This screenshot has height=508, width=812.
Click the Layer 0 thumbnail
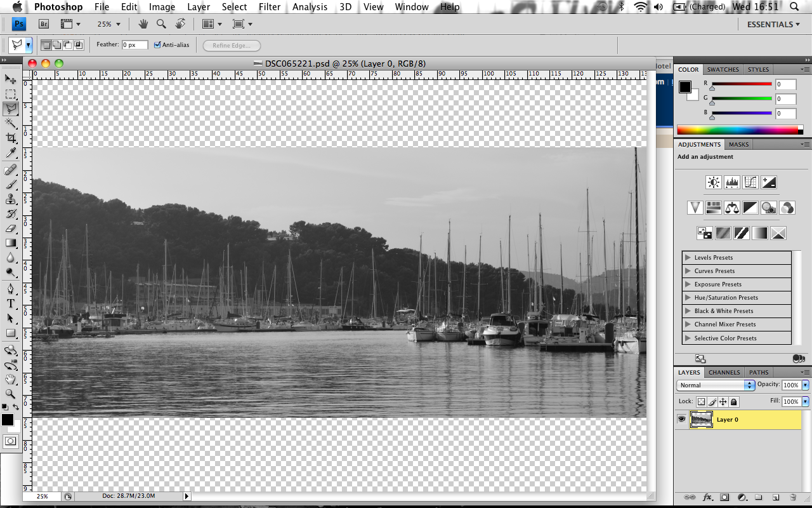702,419
